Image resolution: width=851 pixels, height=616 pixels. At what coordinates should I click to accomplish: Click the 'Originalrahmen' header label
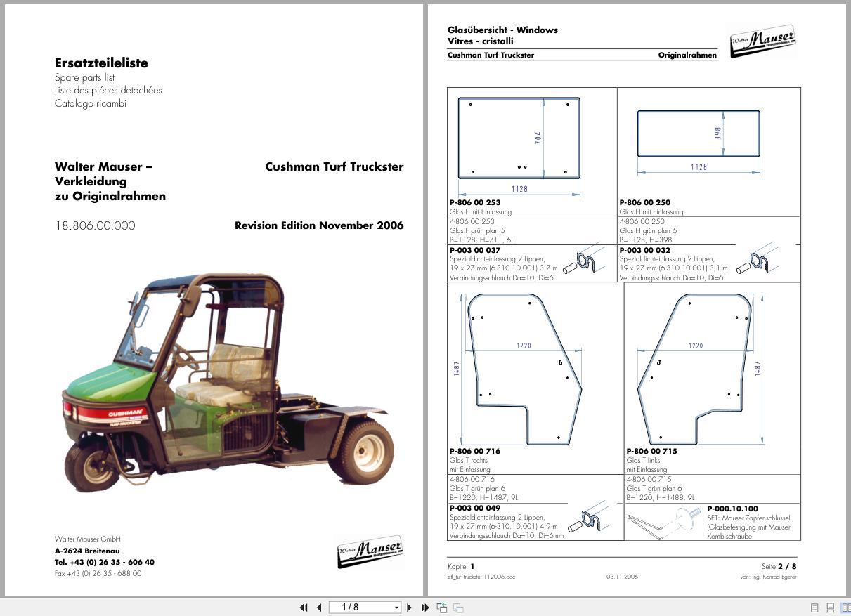click(x=687, y=55)
